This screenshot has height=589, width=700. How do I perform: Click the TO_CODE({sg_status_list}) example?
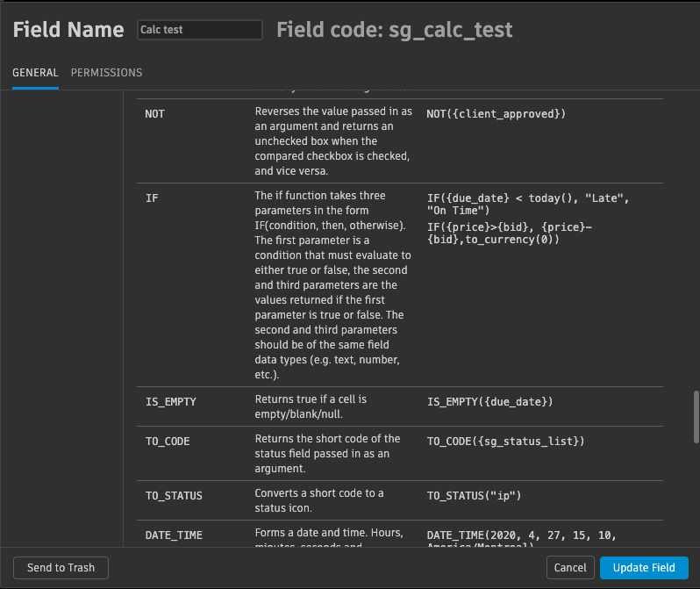(x=505, y=442)
